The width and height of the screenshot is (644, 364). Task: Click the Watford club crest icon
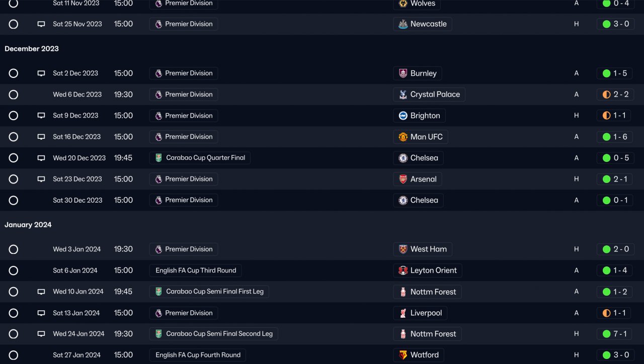click(x=403, y=355)
